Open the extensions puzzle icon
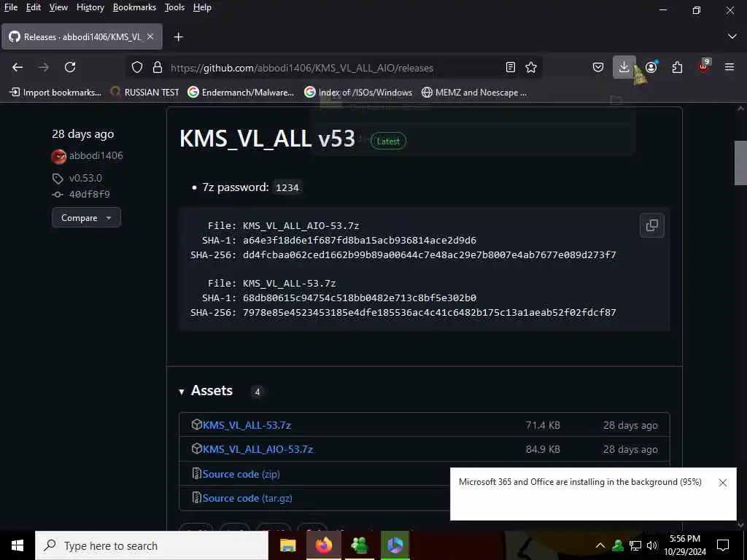Viewport: 747px width, 560px height. (x=677, y=67)
